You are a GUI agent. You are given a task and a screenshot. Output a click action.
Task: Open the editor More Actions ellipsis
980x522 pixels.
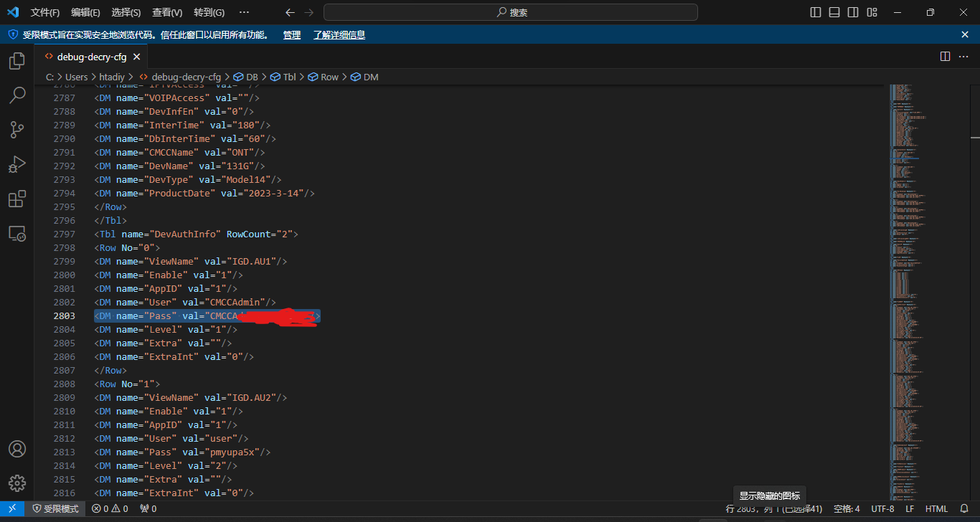964,56
